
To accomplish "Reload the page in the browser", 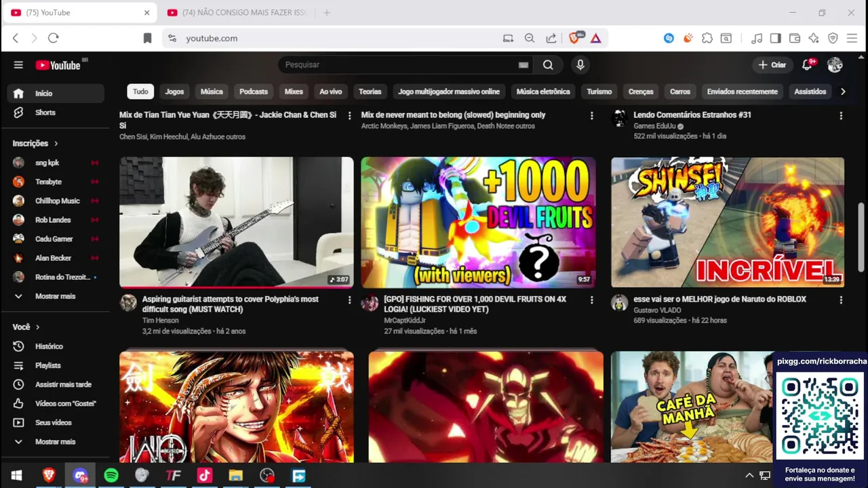I will pyautogui.click(x=54, y=38).
